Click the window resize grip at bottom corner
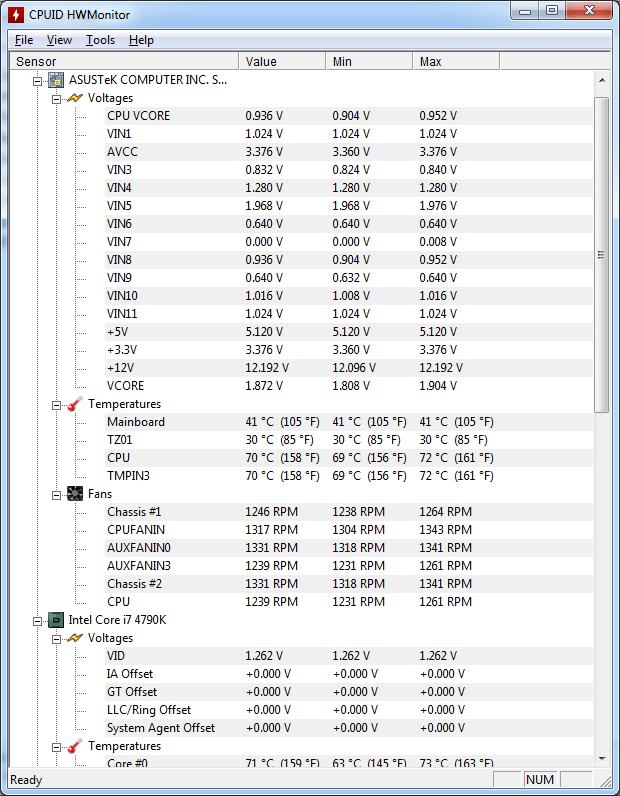 604,780
